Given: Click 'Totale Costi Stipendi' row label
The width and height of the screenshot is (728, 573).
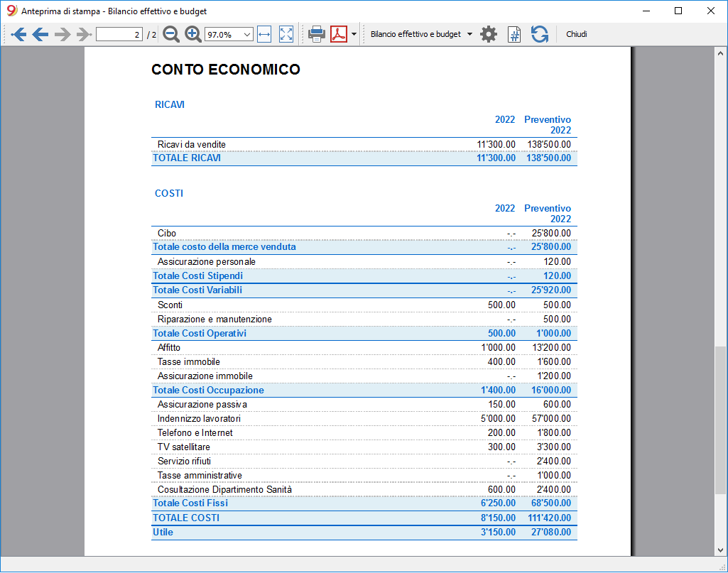Looking at the screenshot, I should point(197,276).
